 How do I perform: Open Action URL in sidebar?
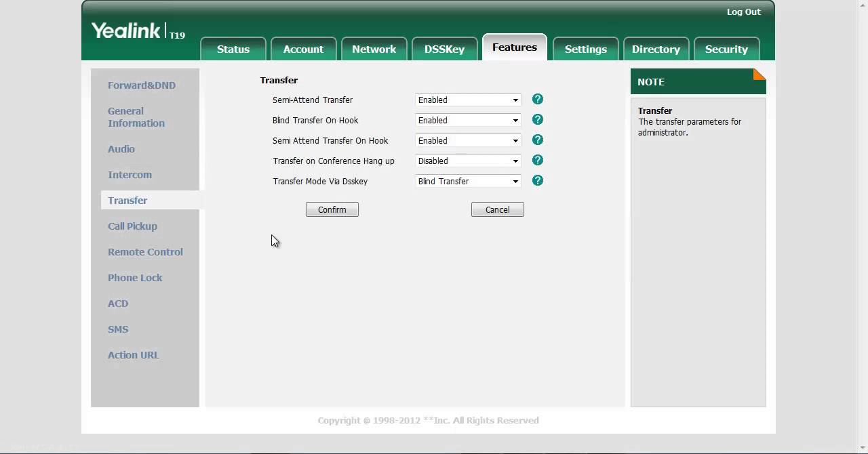point(134,355)
